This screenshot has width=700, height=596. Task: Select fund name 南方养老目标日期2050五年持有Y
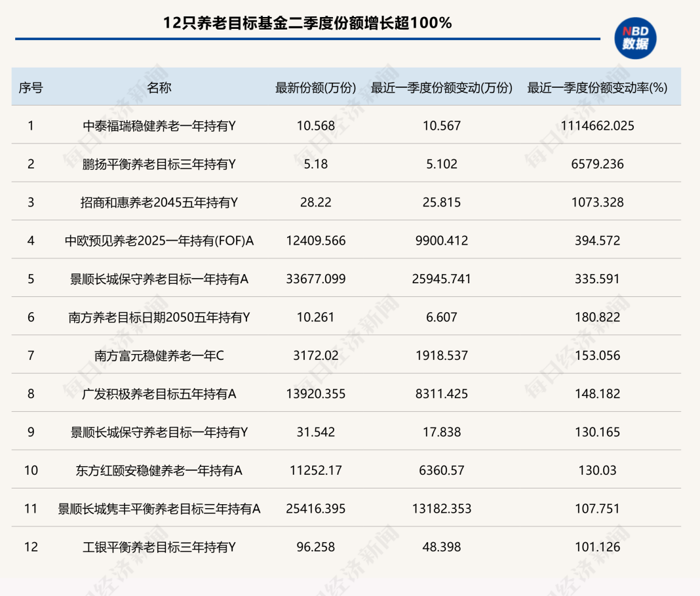point(159,317)
